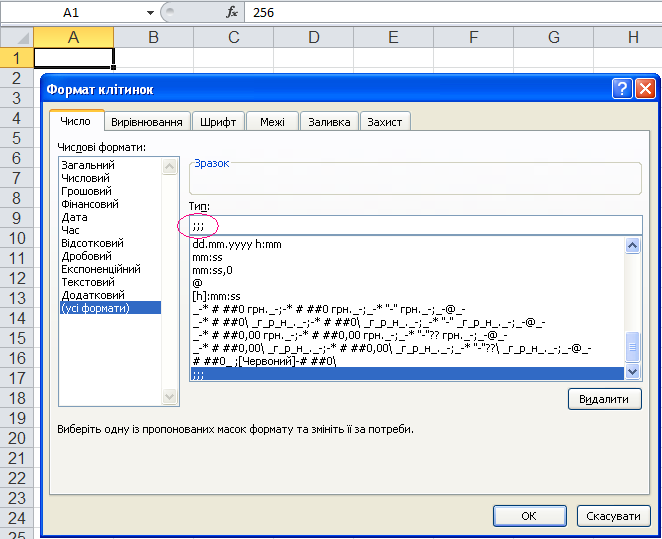The height and width of the screenshot is (539, 662).
Task: Choose the [h]:mm:ss format mask
Action: pyautogui.click(x=216, y=296)
